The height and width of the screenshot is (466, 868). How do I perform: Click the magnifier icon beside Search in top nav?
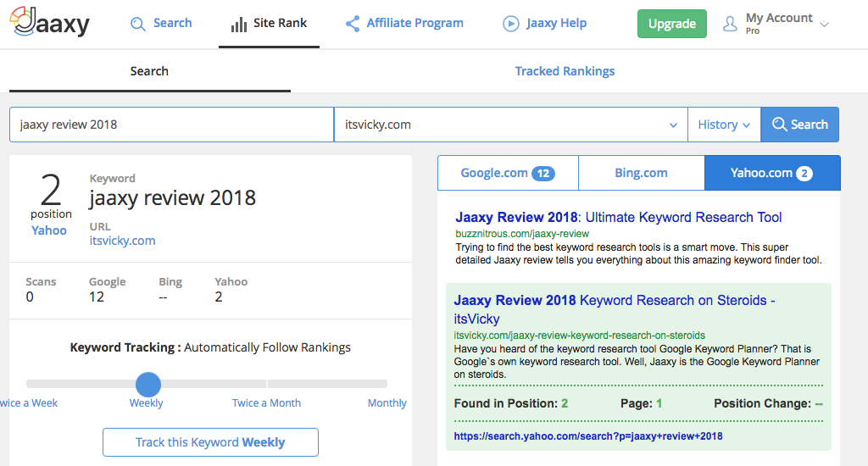pos(138,24)
